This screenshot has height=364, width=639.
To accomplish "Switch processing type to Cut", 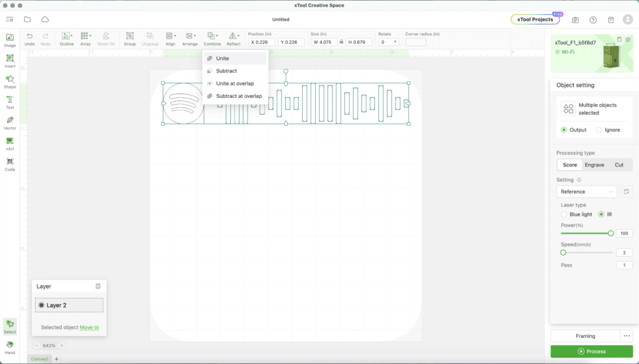I will point(619,165).
